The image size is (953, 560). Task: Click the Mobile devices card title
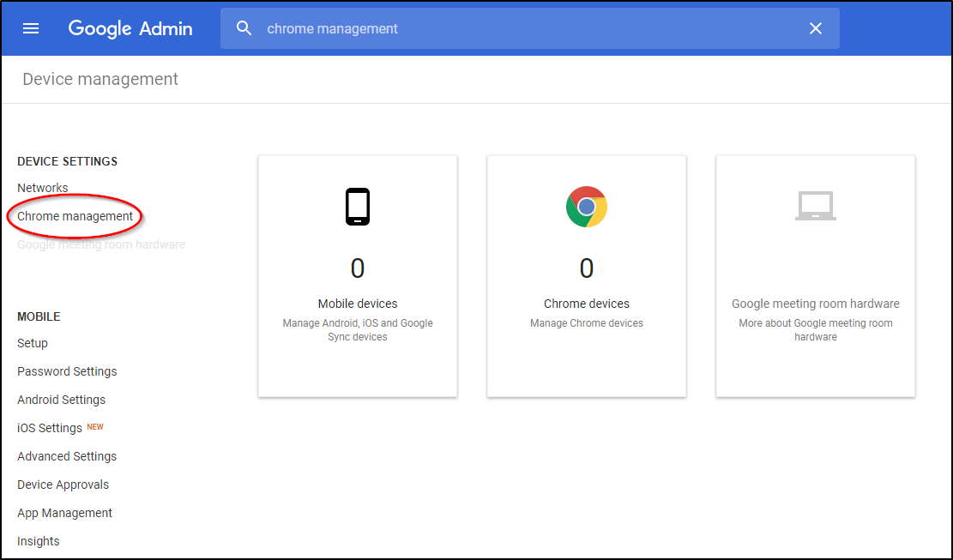358,304
